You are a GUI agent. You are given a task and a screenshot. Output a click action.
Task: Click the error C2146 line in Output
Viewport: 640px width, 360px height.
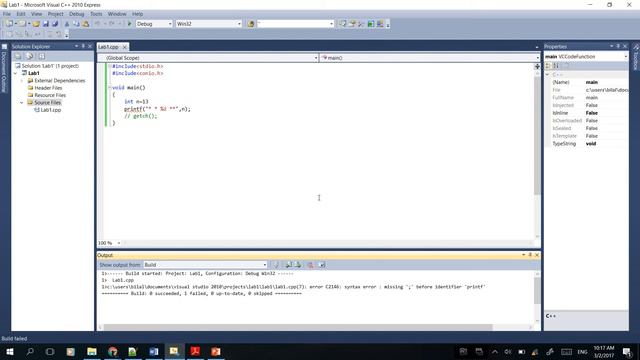coord(293,287)
